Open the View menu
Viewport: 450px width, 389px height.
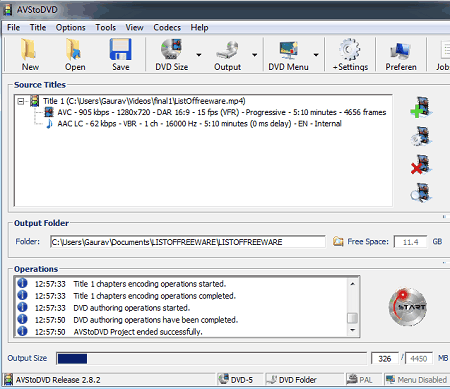click(x=134, y=27)
